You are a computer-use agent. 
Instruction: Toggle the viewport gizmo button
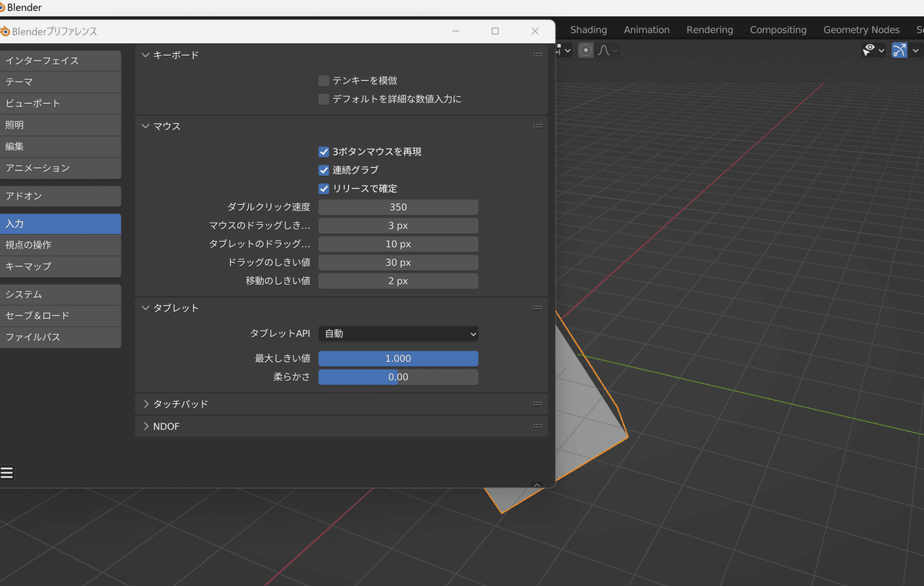899,50
